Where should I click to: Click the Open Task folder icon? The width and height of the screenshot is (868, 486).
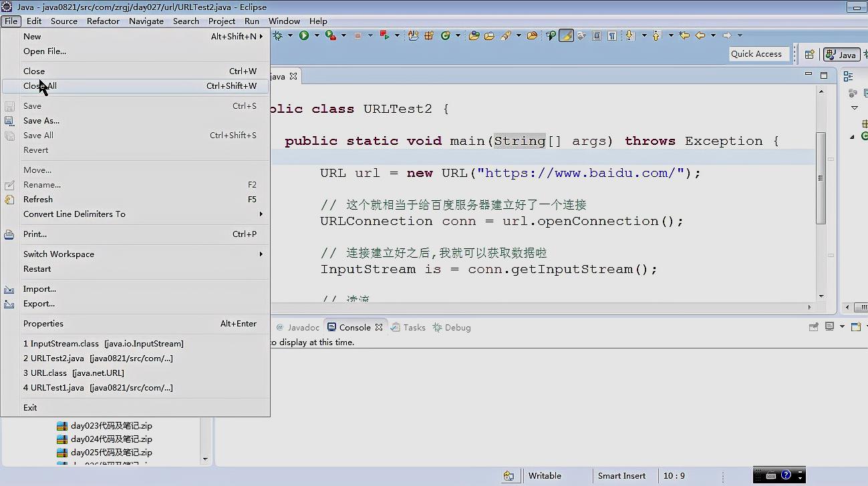pyautogui.click(x=489, y=35)
